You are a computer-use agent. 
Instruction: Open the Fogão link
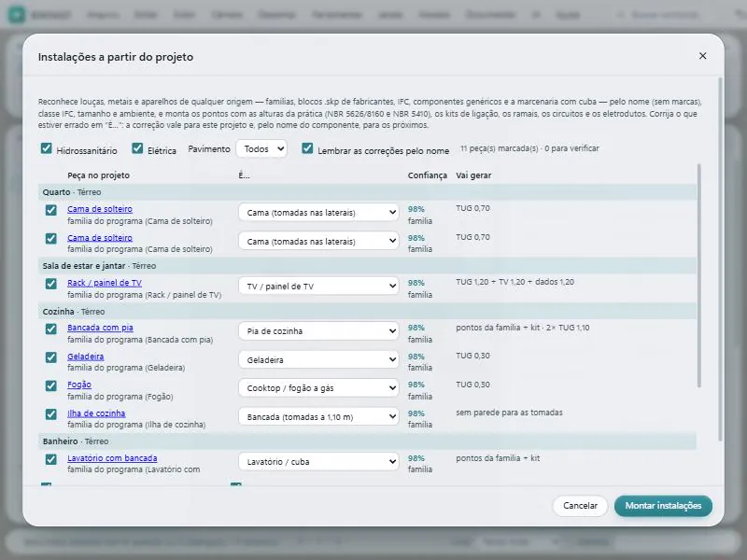coord(79,385)
